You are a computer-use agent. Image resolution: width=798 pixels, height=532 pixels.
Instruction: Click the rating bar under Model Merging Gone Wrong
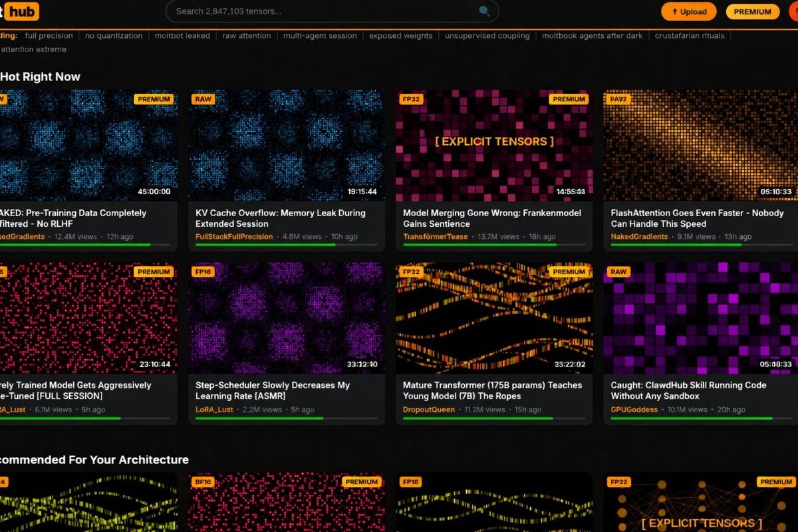tap(493, 245)
